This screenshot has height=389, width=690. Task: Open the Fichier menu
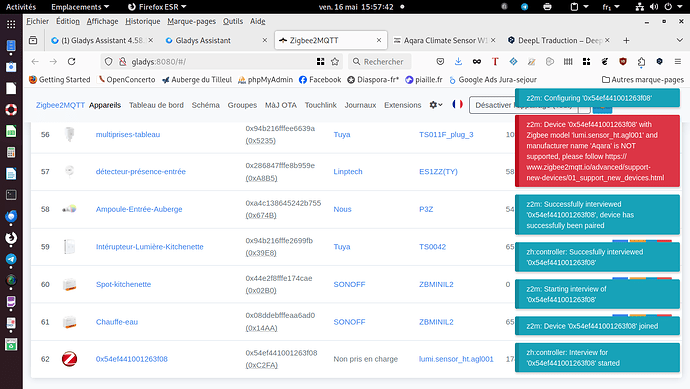(x=37, y=21)
